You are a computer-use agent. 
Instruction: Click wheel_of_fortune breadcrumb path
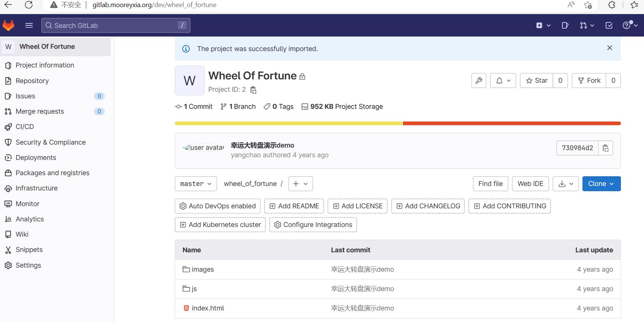pyautogui.click(x=250, y=184)
